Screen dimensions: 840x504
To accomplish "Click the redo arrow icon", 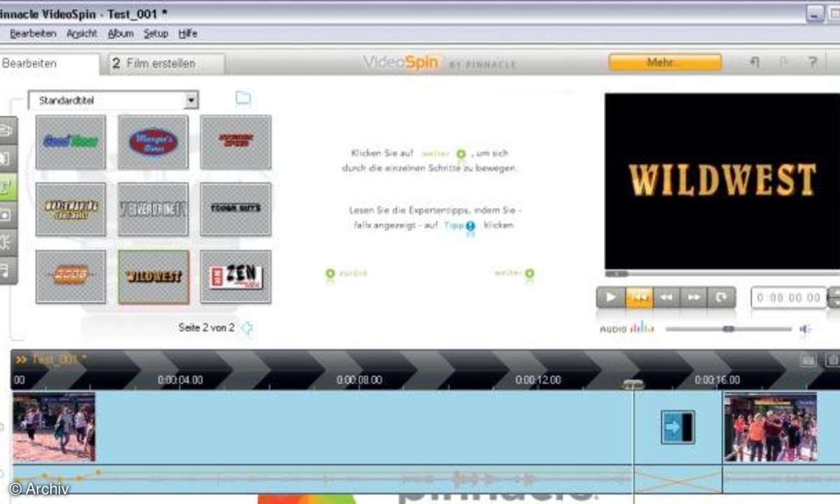I will (x=783, y=62).
